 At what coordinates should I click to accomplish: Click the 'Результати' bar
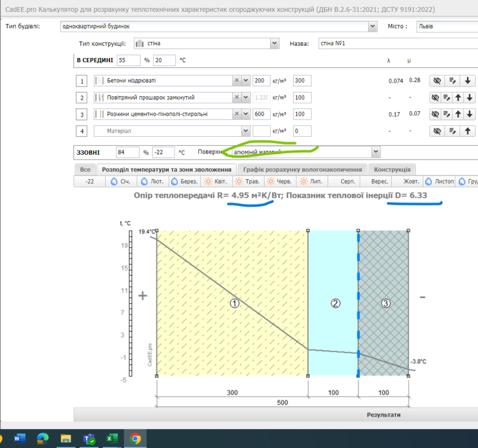(x=382, y=415)
